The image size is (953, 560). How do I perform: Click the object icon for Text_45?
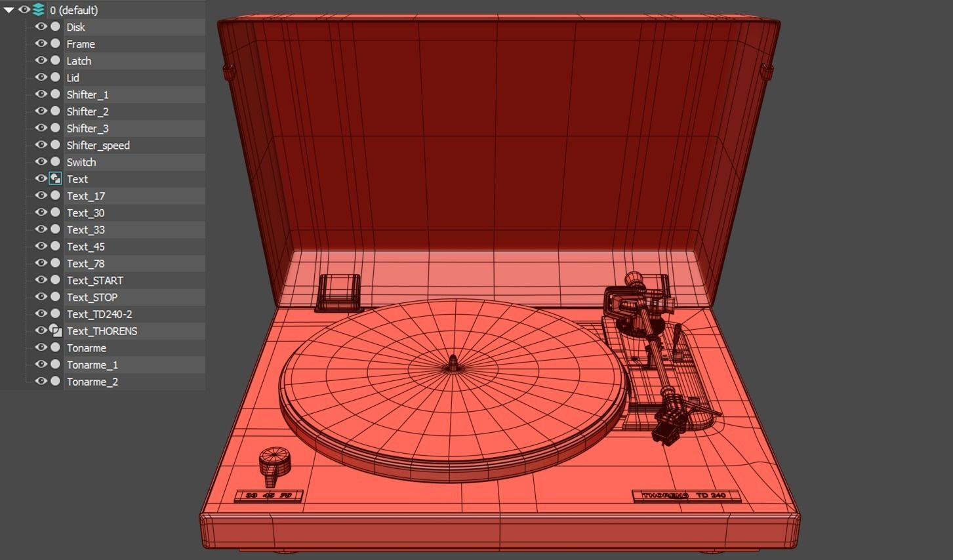55,246
